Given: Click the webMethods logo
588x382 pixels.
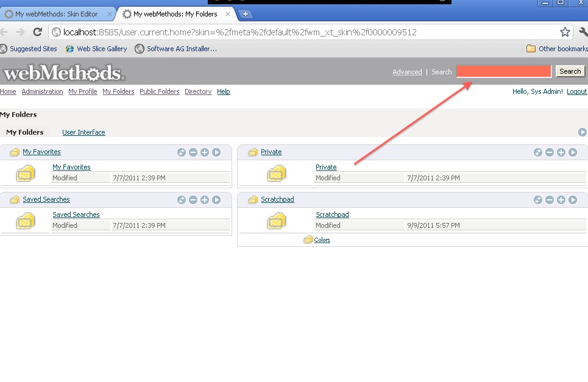Looking at the screenshot, I should (64, 73).
